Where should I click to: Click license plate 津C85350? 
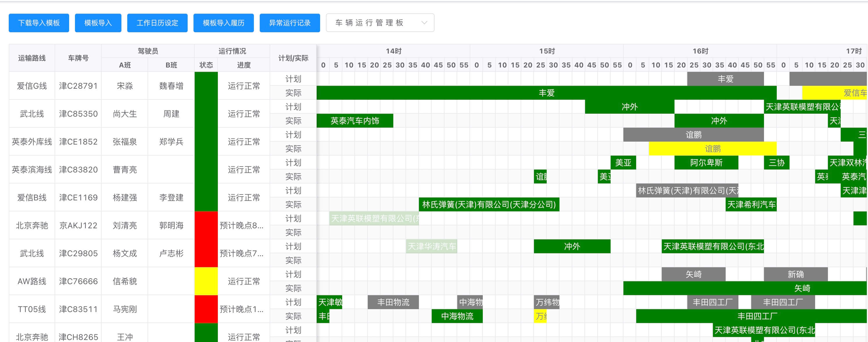click(78, 114)
